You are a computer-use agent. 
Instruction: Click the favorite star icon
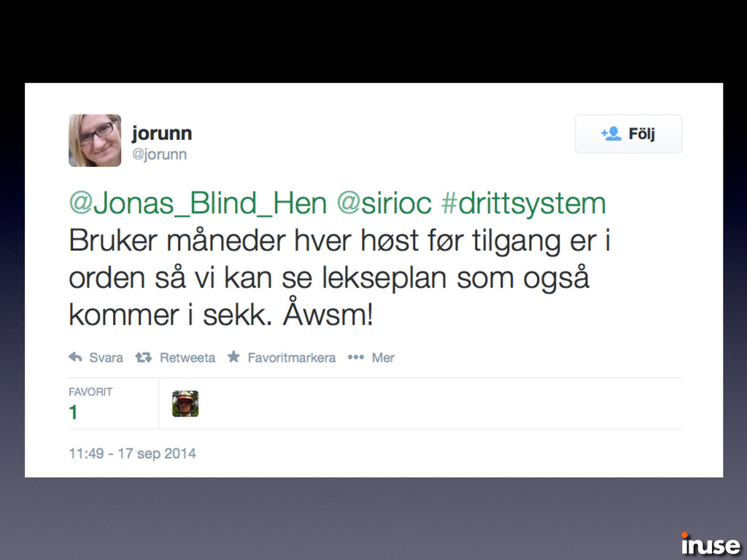233,357
